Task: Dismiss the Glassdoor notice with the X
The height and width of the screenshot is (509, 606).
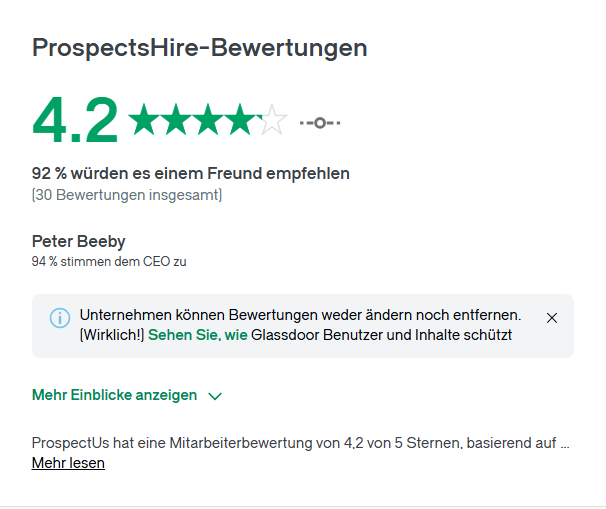Action: point(552,318)
